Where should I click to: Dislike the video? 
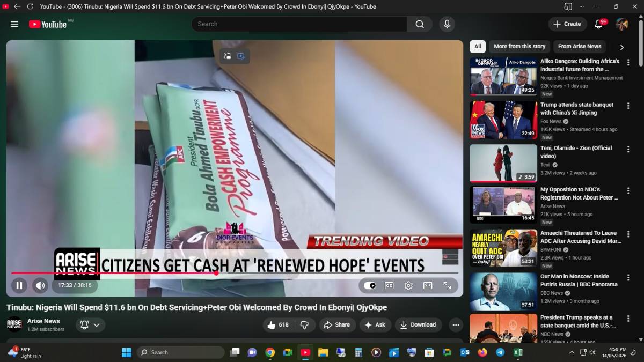pyautogui.click(x=305, y=324)
